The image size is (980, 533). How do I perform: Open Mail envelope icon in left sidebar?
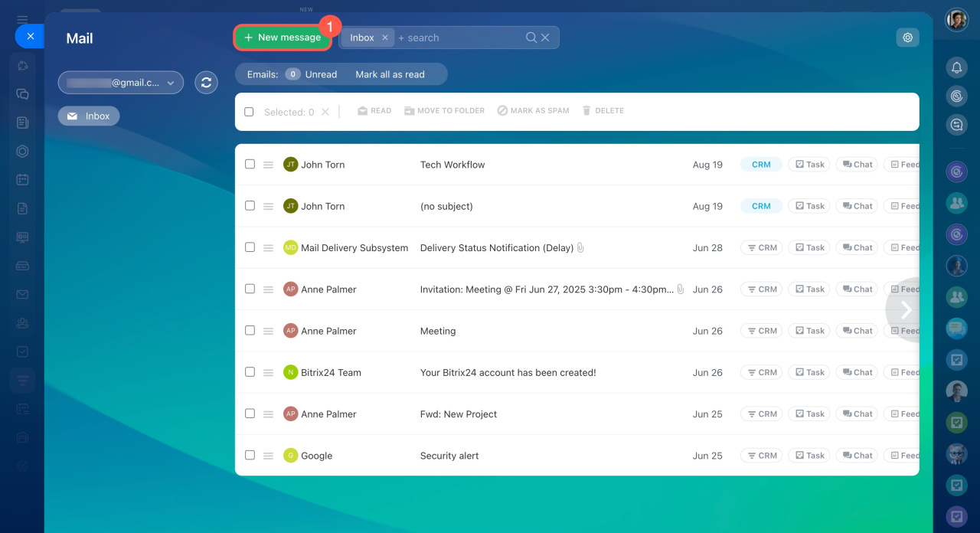[23, 294]
